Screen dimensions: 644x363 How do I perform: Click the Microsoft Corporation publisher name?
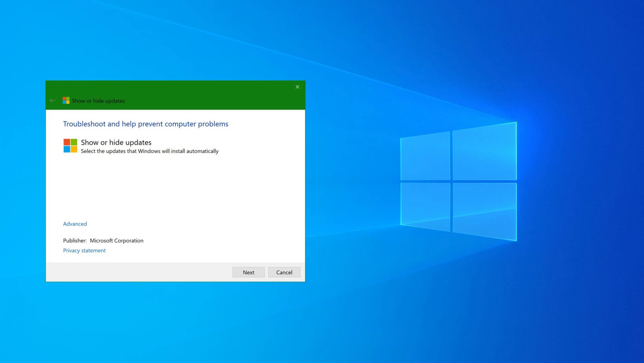tap(117, 241)
